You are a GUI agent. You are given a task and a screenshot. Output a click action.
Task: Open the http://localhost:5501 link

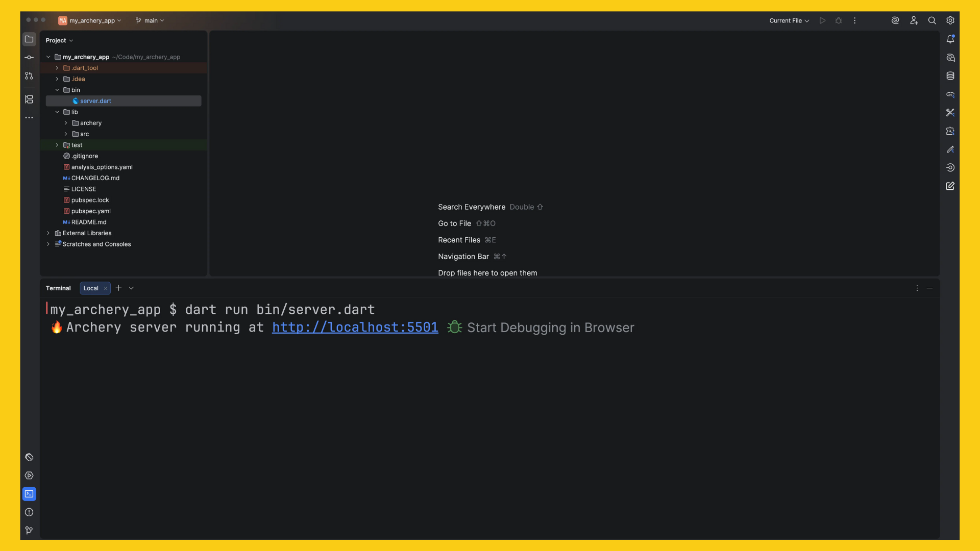pyautogui.click(x=355, y=327)
